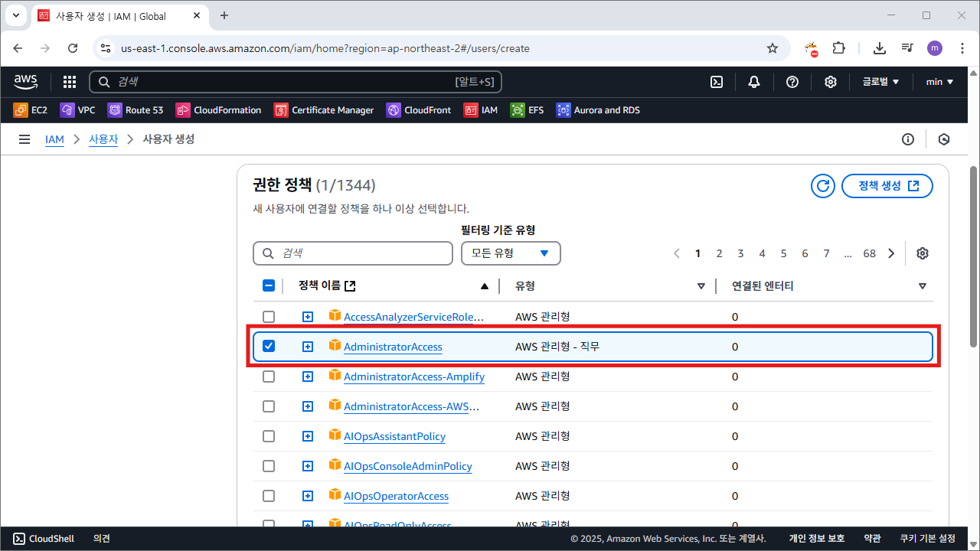The image size is (980, 551).
Task: Open the min account dropdown
Action: 939,82
